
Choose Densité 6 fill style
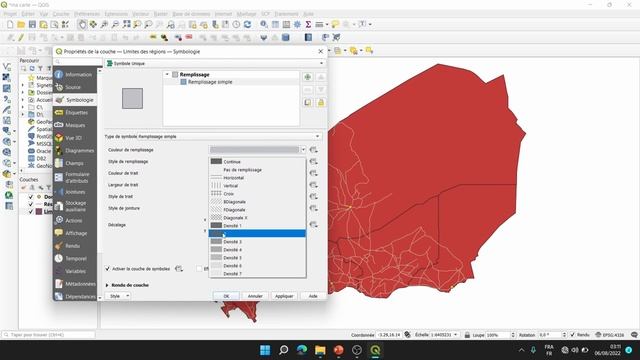click(x=257, y=265)
